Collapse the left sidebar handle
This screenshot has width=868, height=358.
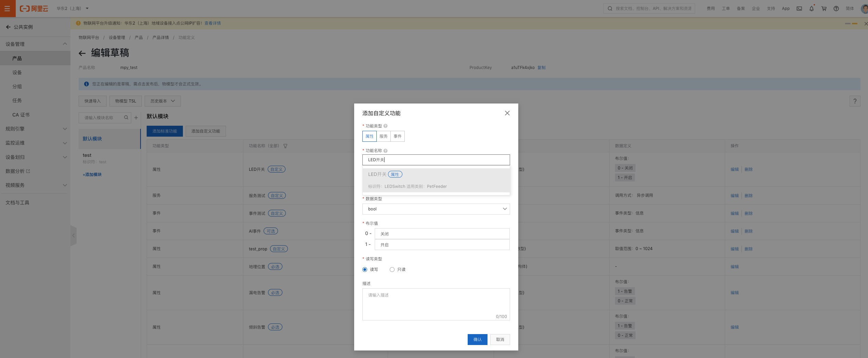[x=74, y=235]
